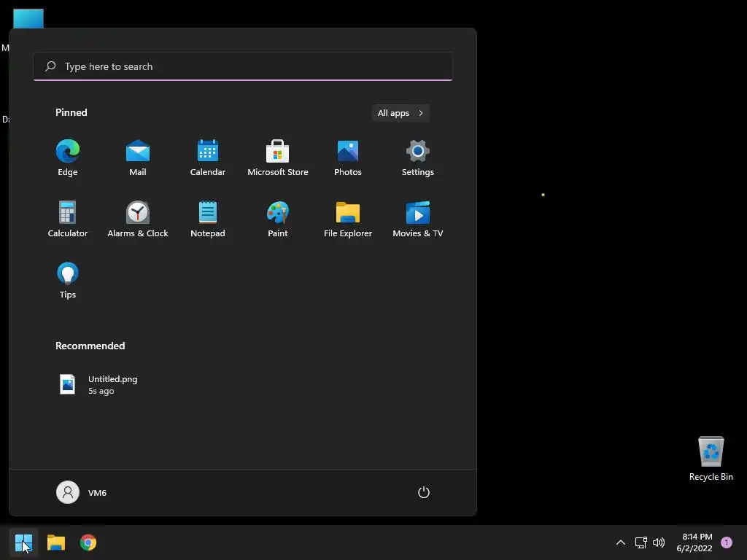Open the Edge browser from pinned apps
Screen dimensions: 747x560
[68, 158]
